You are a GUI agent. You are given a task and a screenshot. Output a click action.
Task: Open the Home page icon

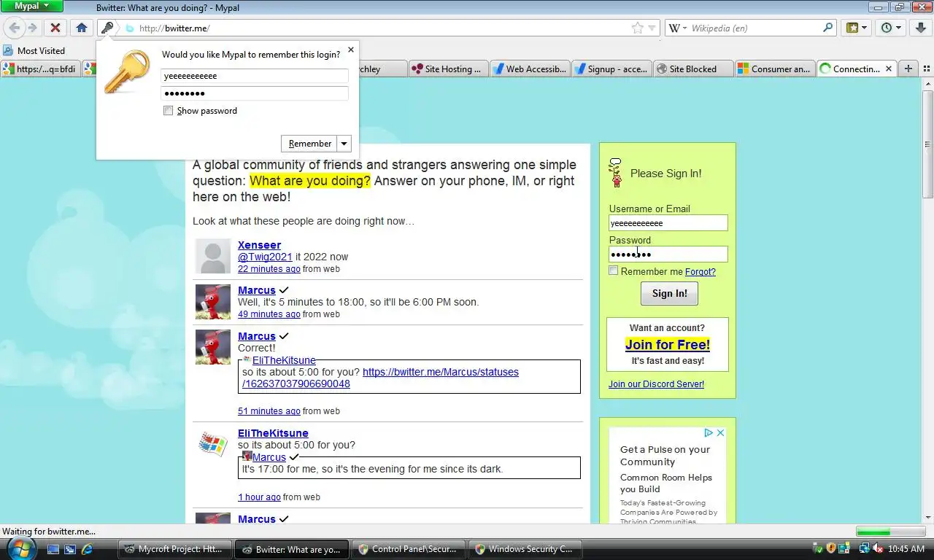(x=82, y=28)
